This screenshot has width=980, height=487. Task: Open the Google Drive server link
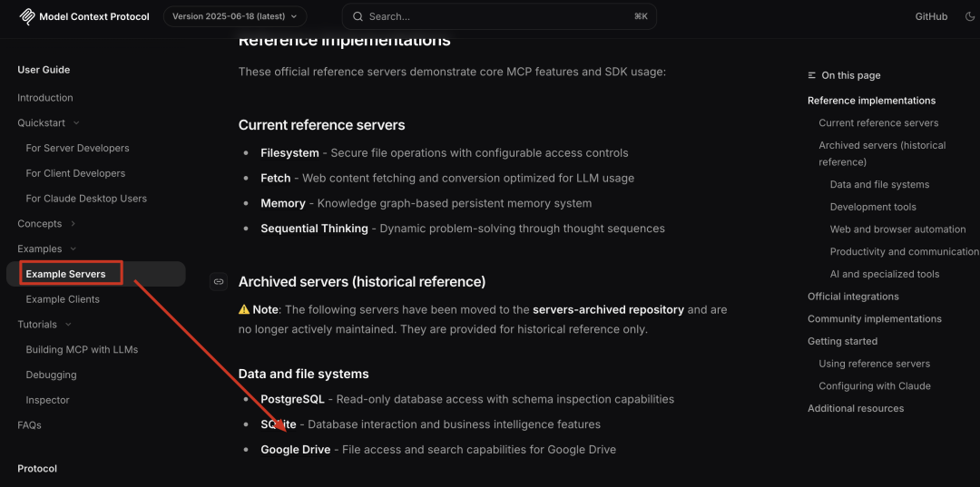[x=296, y=450]
